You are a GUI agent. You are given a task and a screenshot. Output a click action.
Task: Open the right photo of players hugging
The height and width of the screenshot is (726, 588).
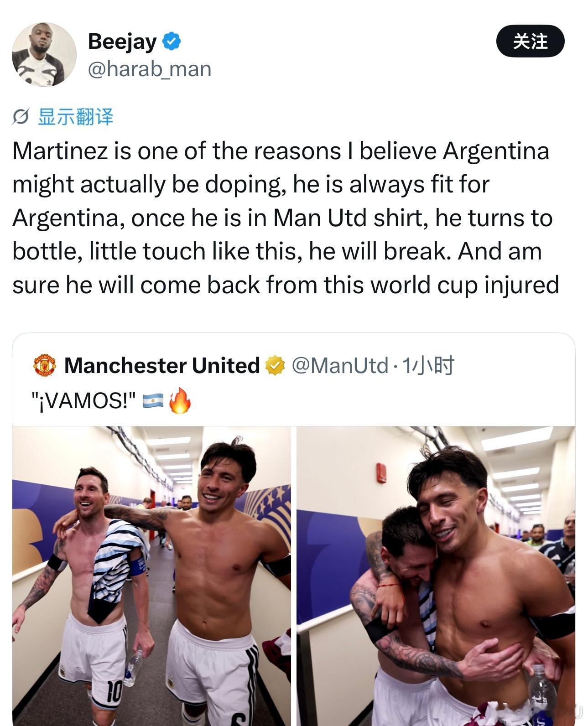[x=436, y=576]
